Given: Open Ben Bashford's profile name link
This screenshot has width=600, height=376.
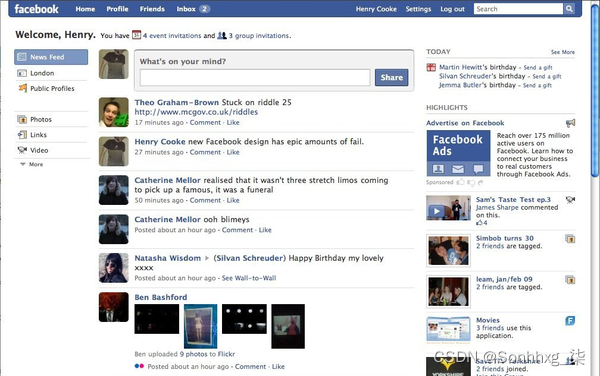Looking at the screenshot, I should coord(161,297).
